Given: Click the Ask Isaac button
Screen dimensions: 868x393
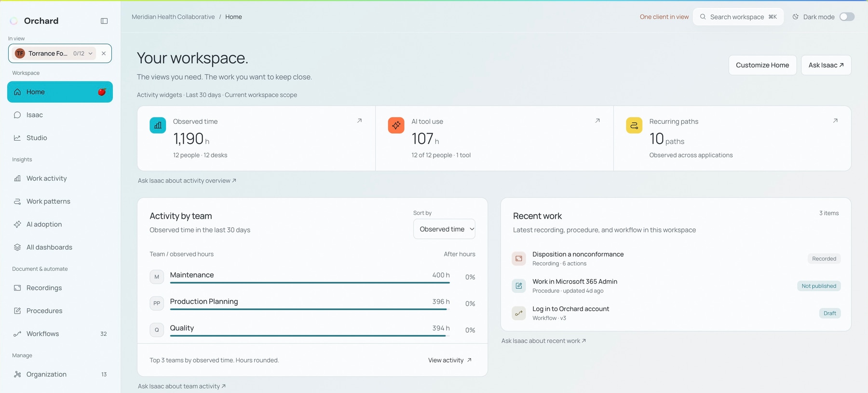Looking at the screenshot, I should tap(826, 65).
